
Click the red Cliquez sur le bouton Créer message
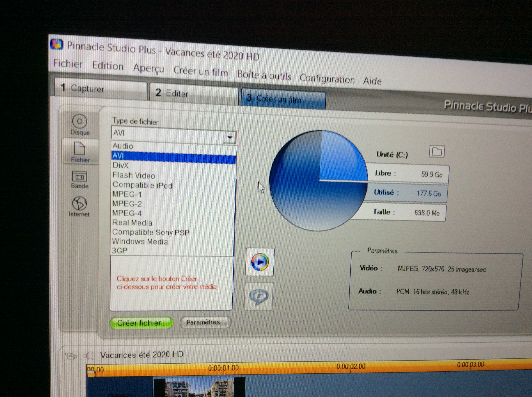pyautogui.click(x=167, y=283)
